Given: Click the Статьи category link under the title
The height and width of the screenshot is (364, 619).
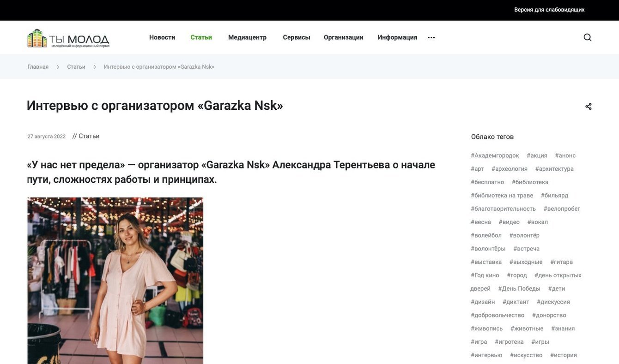Looking at the screenshot, I should point(89,136).
